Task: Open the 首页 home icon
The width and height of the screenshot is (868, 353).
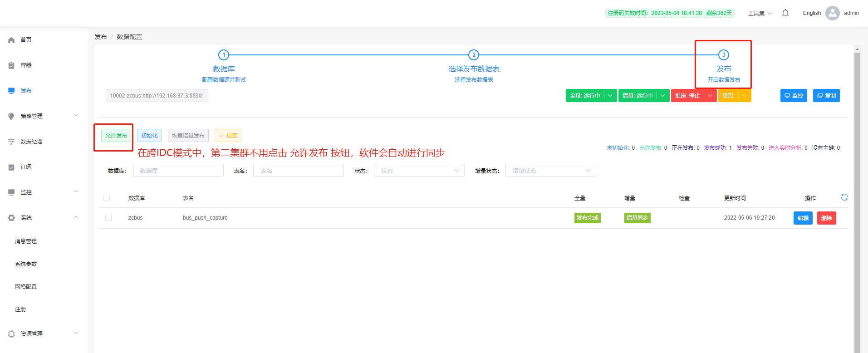Action: [x=11, y=40]
